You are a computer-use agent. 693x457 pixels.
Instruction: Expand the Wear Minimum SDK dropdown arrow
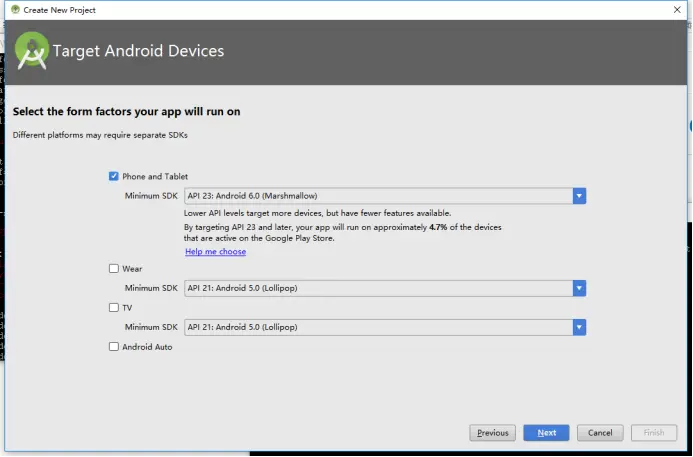pos(579,288)
